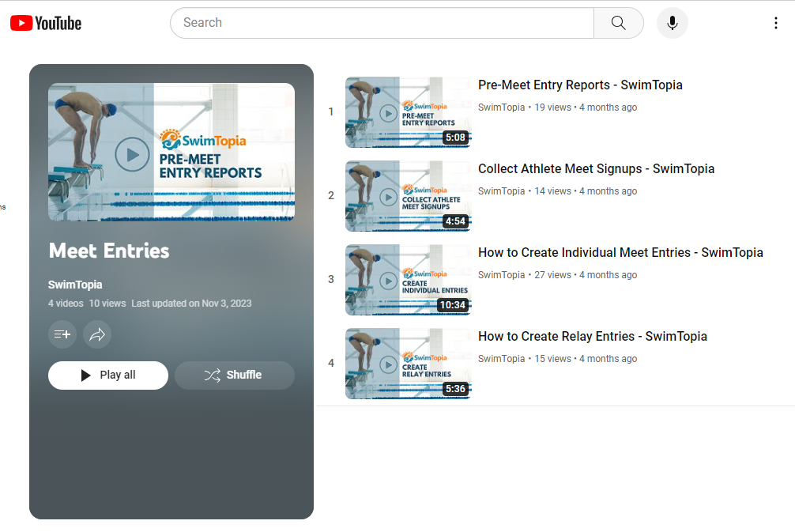This screenshot has width=795, height=532.
Task: Click into the Search input field
Action: 382,23
